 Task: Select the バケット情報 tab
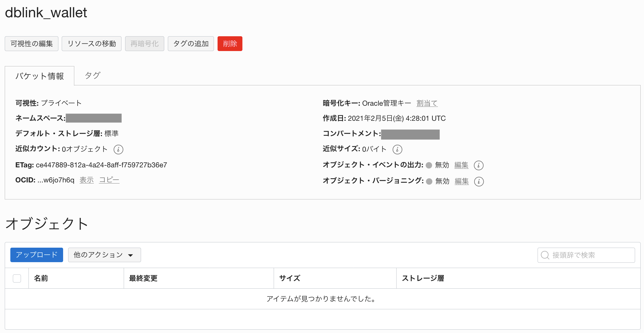pos(39,76)
